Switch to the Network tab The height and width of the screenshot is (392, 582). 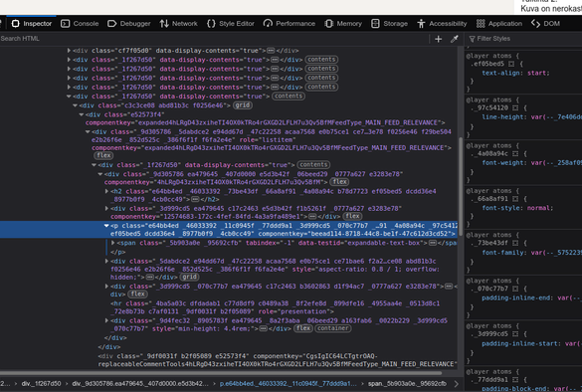coord(178,24)
